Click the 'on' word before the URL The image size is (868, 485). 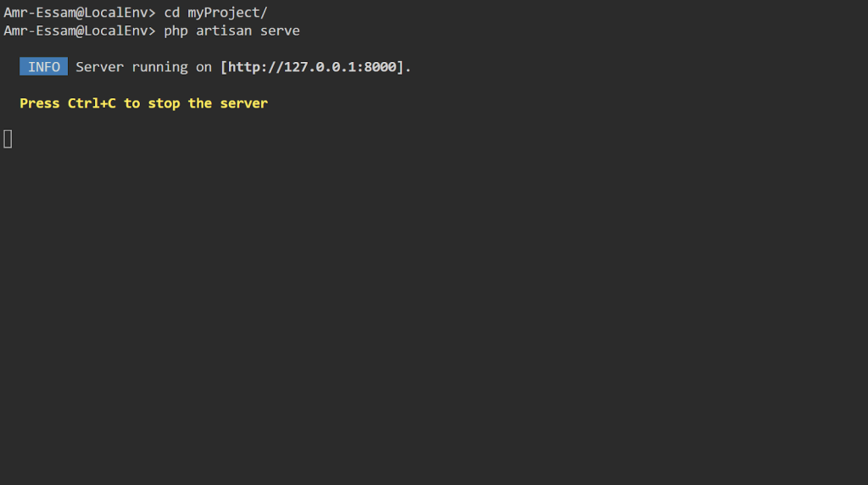click(x=203, y=67)
